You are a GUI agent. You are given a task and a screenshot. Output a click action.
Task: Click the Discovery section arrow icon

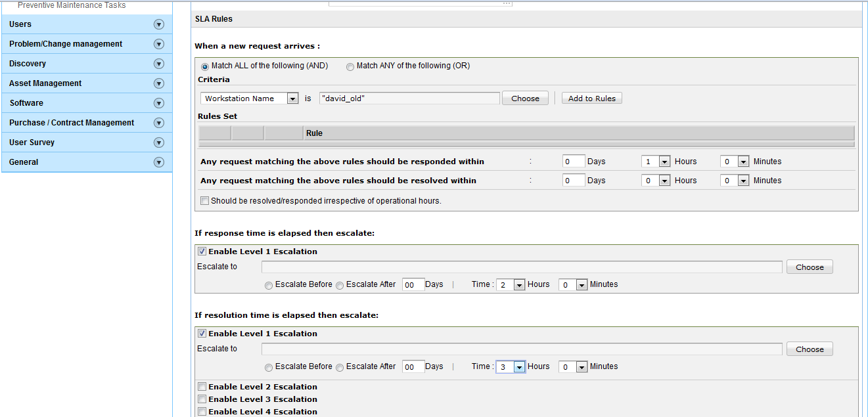click(x=158, y=64)
